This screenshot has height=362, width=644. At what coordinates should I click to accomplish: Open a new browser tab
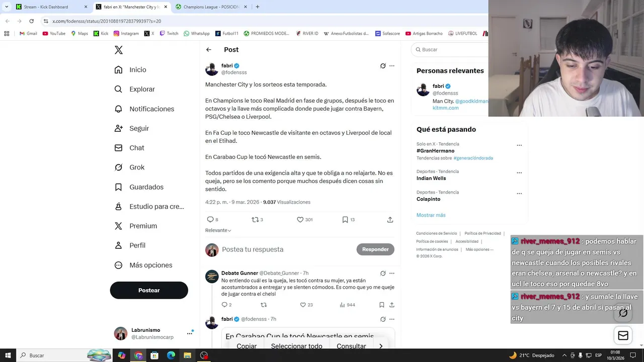(258, 7)
